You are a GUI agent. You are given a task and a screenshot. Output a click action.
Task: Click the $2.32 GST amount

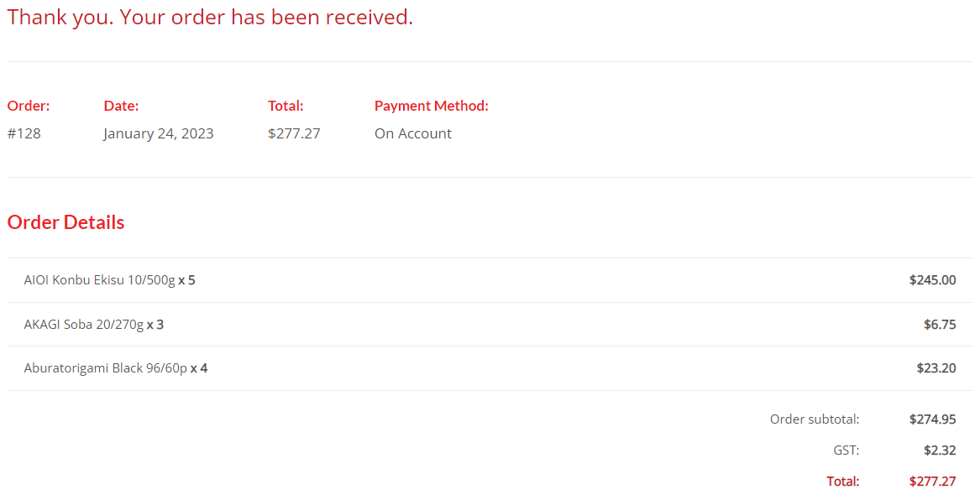coord(940,450)
